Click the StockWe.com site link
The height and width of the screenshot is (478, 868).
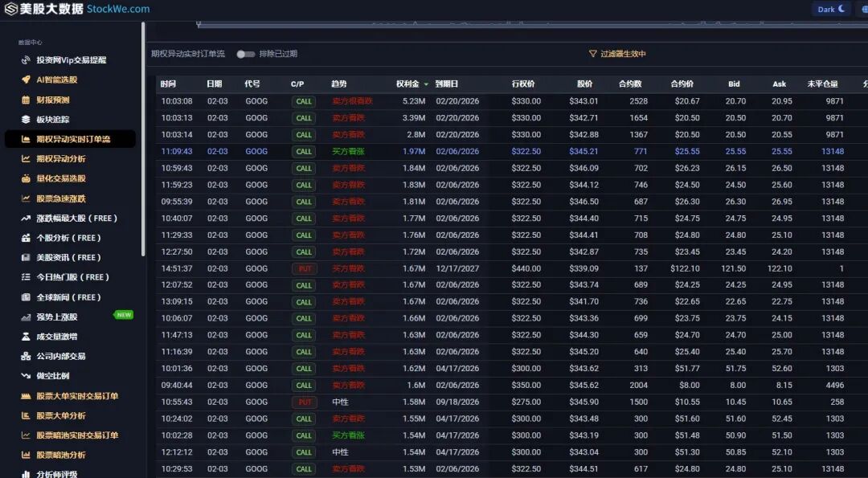coord(118,9)
